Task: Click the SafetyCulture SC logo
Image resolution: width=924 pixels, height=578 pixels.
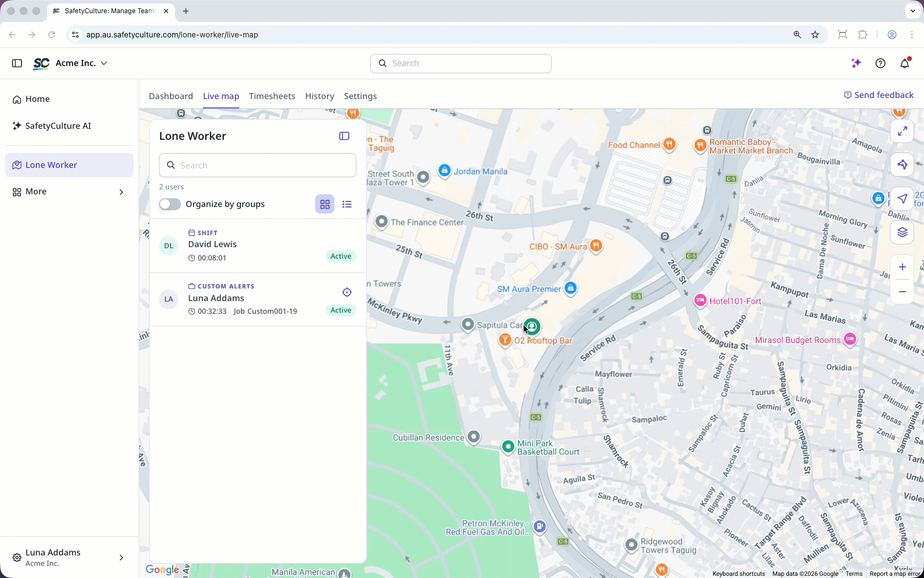Action: (41, 63)
